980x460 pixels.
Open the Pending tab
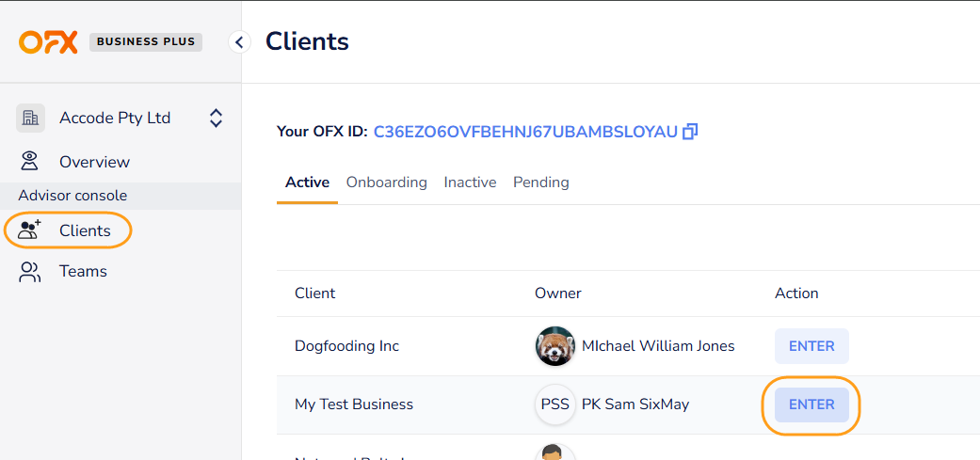point(540,182)
